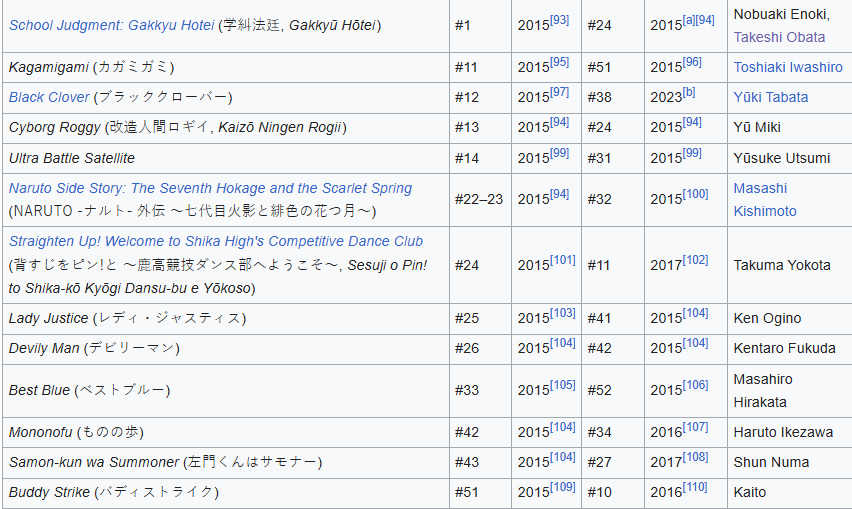
Task: Click the Shun Numa author cell
Action: 790,462
